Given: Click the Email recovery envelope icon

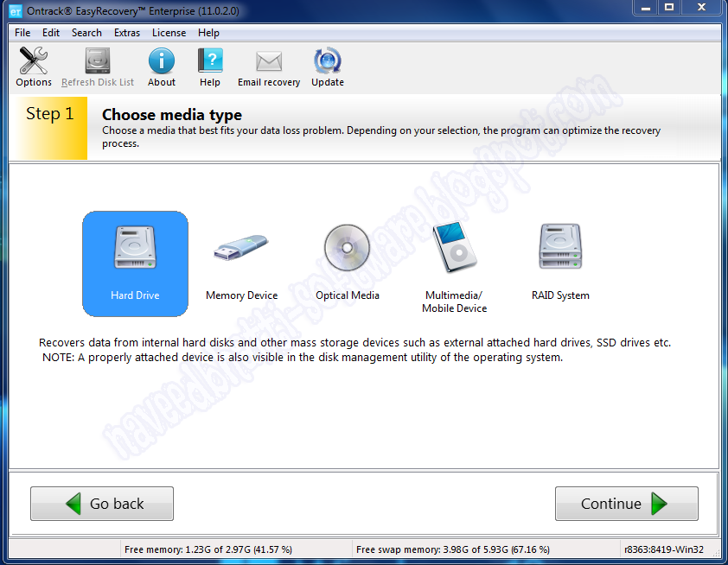Looking at the screenshot, I should 269,61.
